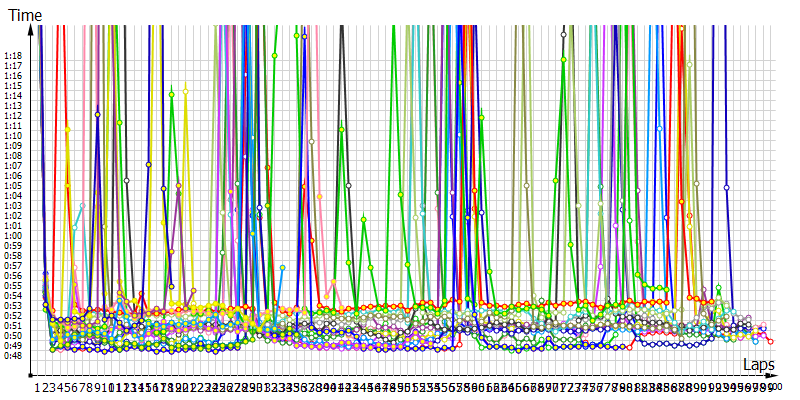Select the last red data point at chart's right end
Screen dimensions: 800x400
(x=771, y=342)
